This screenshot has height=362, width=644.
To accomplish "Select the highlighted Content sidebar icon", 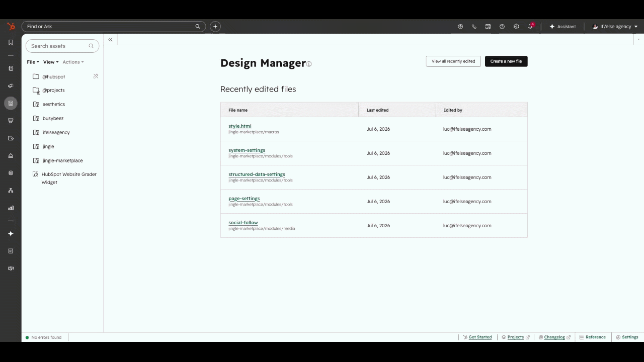I will (11, 103).
